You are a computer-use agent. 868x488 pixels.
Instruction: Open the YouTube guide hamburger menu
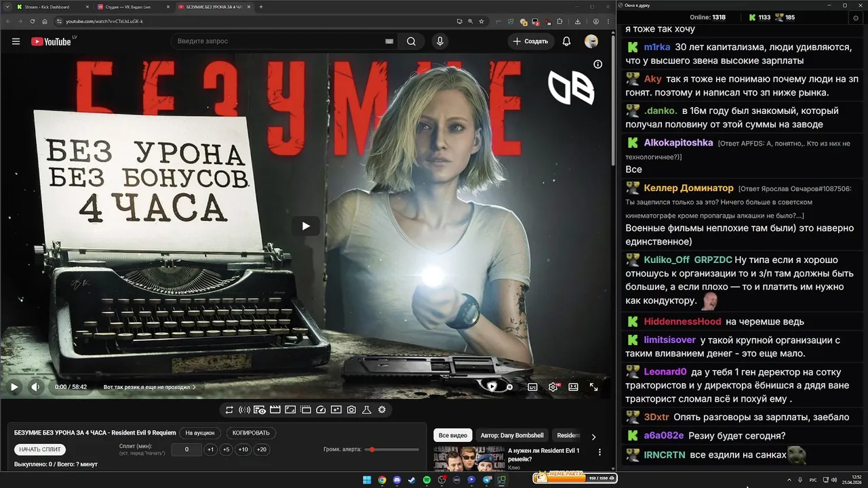16,41
